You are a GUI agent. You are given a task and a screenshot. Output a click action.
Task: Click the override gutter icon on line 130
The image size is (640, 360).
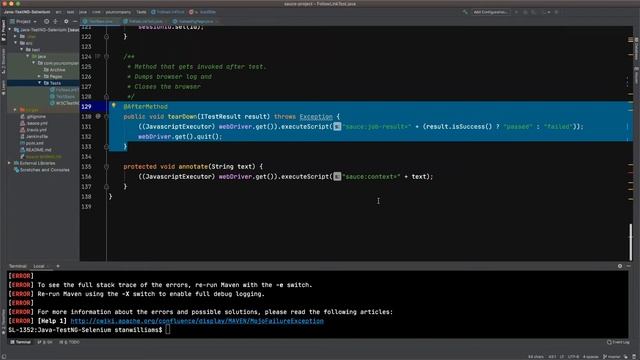click(98, 116)
